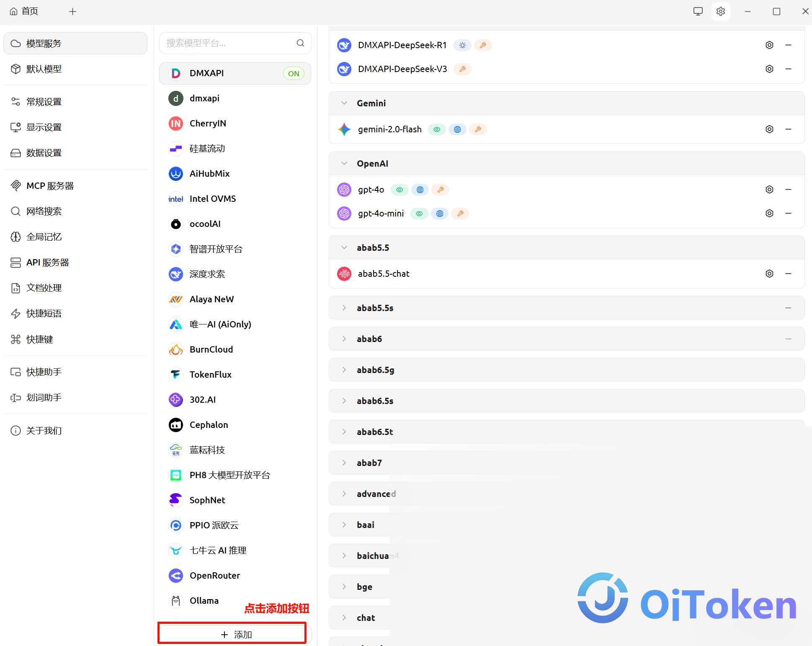Collapse the abab5.5 model group
The height and width of the screenshot is (646, 812).
(x=344, y=248)
